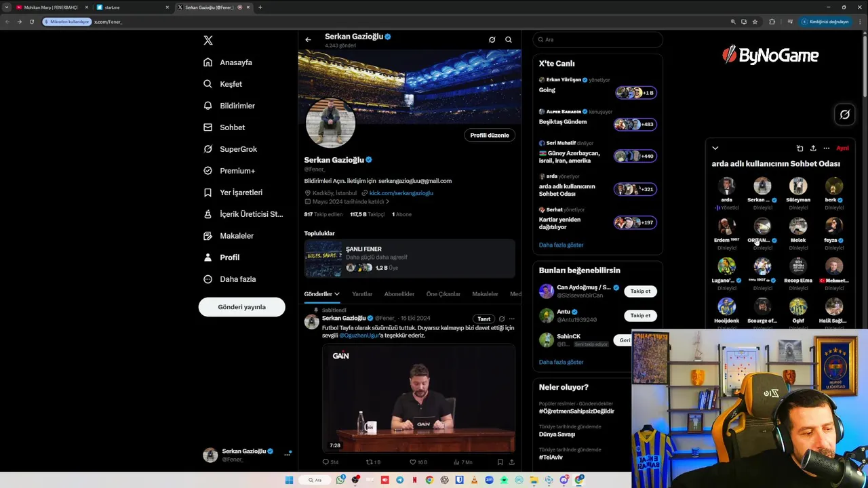This screenshot has width=868, height=488.
Task: Go to Anasayfa in the sidebar
Action: [x=228, y=62]
